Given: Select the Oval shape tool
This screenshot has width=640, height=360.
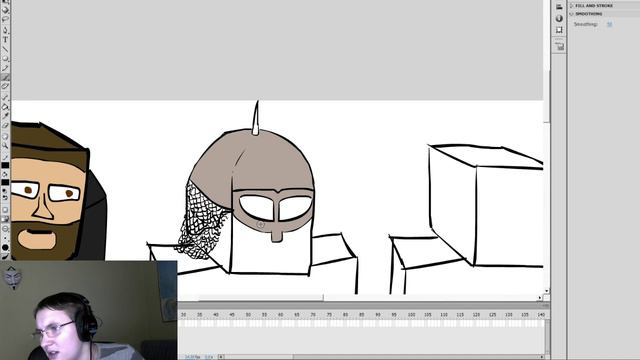Looking at the screenshot, I should (5, 59).
